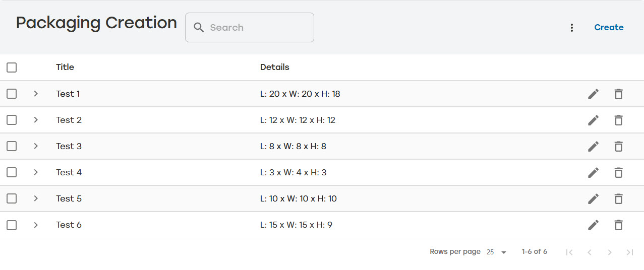Check the Test 5 row checkbox
Screen dimensions: 644x270
click(x=12, y=198)
